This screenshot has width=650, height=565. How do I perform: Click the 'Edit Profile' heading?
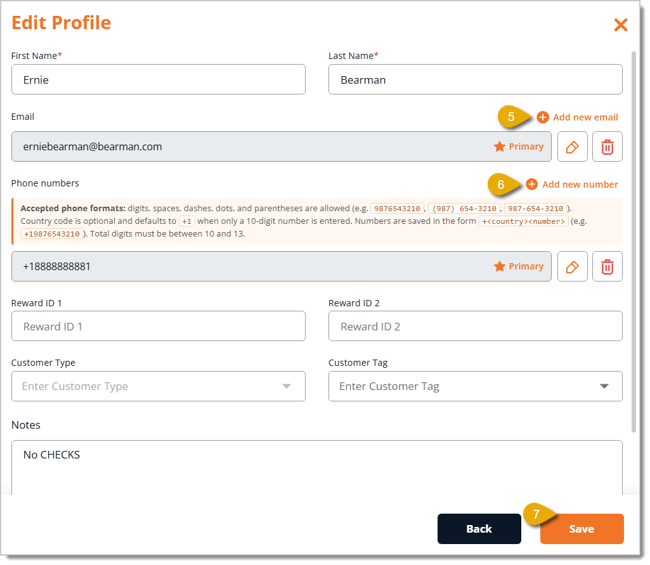61,23
